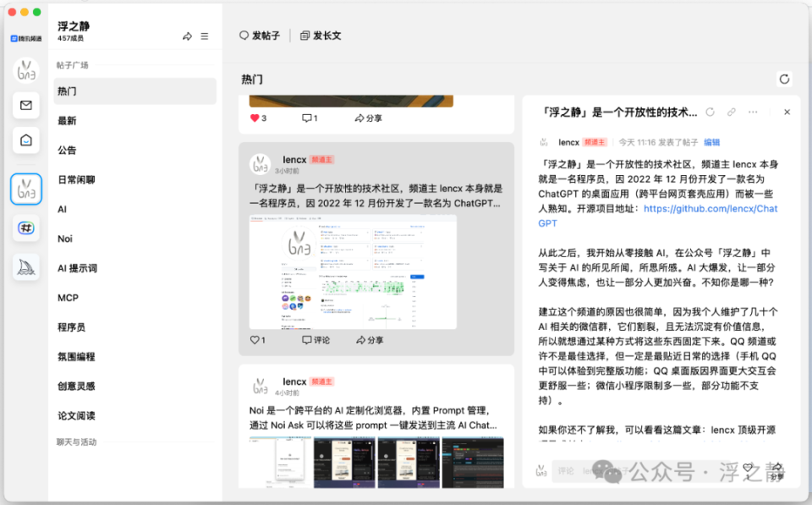The height and width of the screenshot is (505, 812).
Task: Click the 发帖子 button at the top
Action: tap(260, 36)
